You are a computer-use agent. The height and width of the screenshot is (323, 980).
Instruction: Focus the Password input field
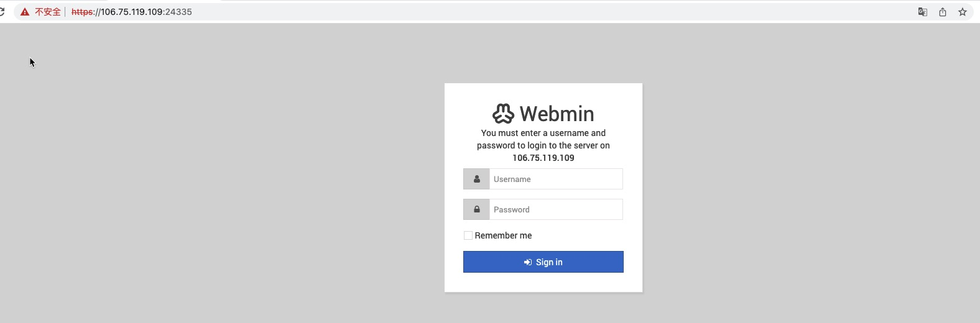556,209
